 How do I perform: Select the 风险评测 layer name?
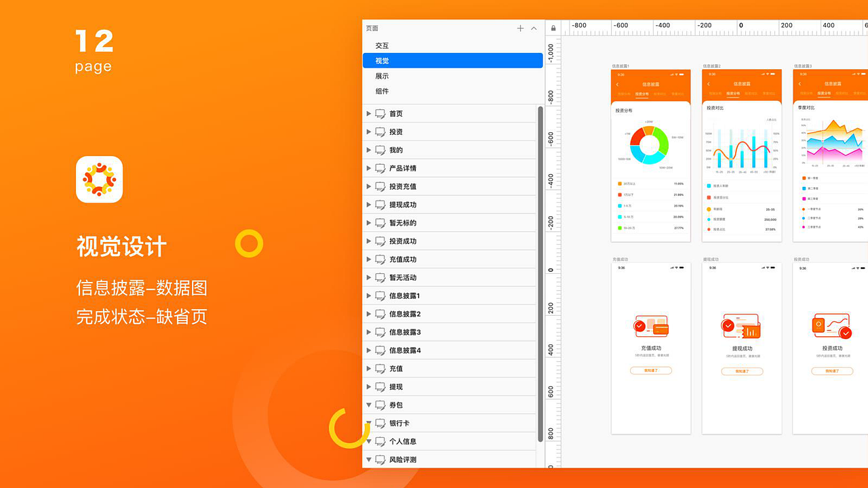point(403,460)
